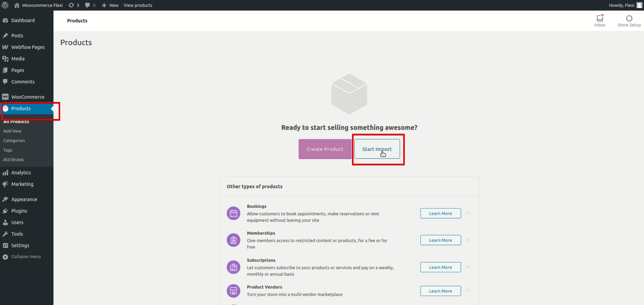The width and height of the screenshot is (644, 305).
Task: Open the updates icon showing 3
Action: click(71, 5)
